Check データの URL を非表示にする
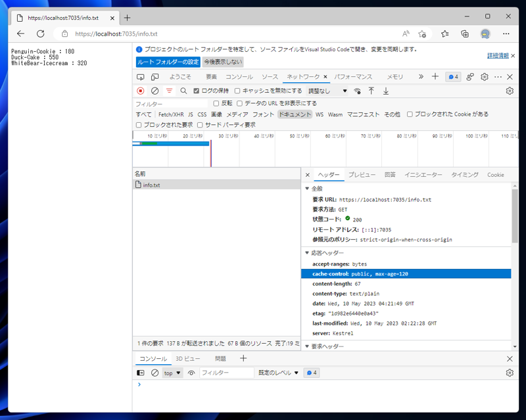This screenshot has height=420, width=526. (x=239, y=103)
